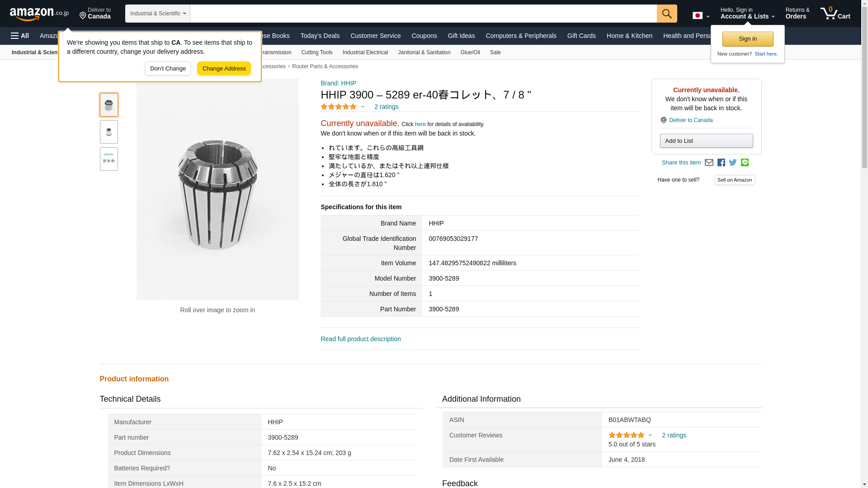Image resolution: width=868 pixels, height=488 pixels.
Task: Open the Industrial & Scientific search category dropdown
Action: coord(157,14)
